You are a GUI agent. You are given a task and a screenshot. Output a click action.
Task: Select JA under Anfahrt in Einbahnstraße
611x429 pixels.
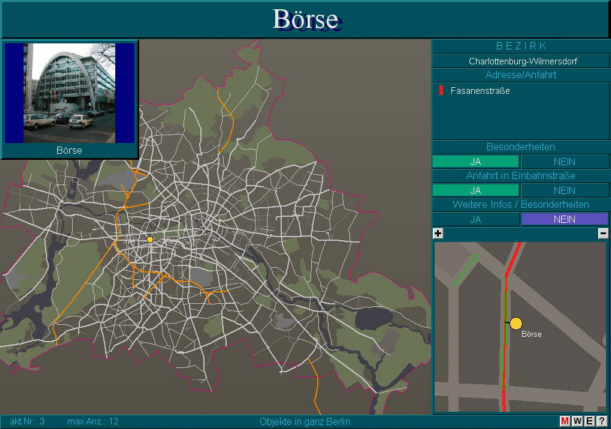coord(476,190)
